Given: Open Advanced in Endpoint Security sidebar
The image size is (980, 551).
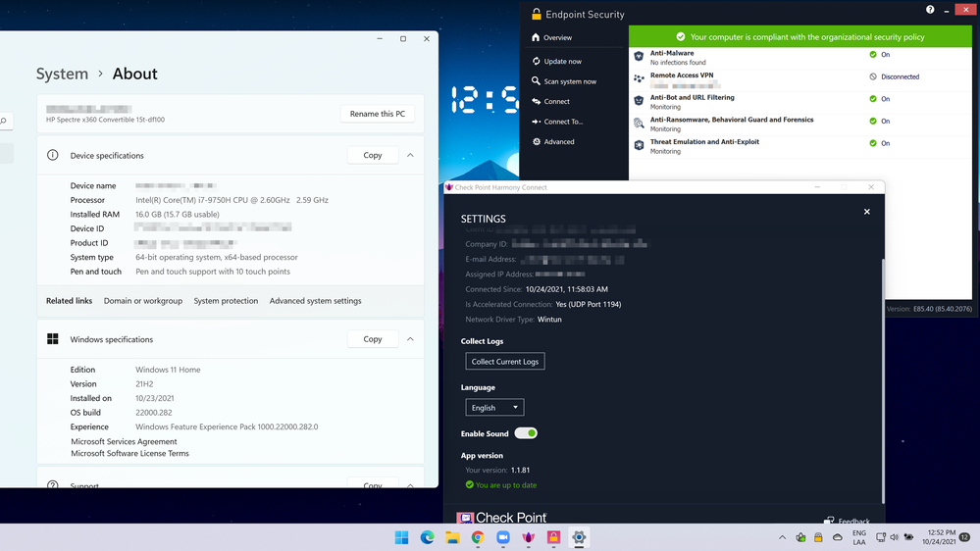Looking at the screenshot, I should tap(559, 141).
